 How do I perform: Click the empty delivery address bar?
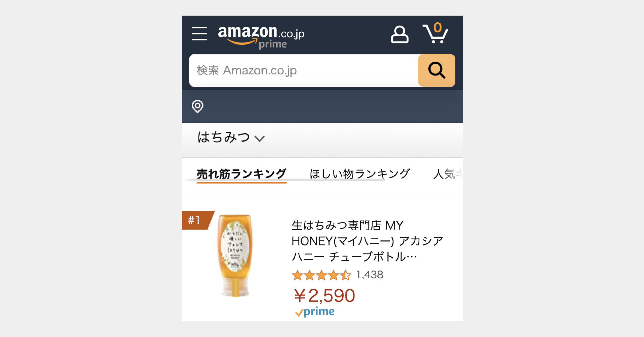[327, 106]
